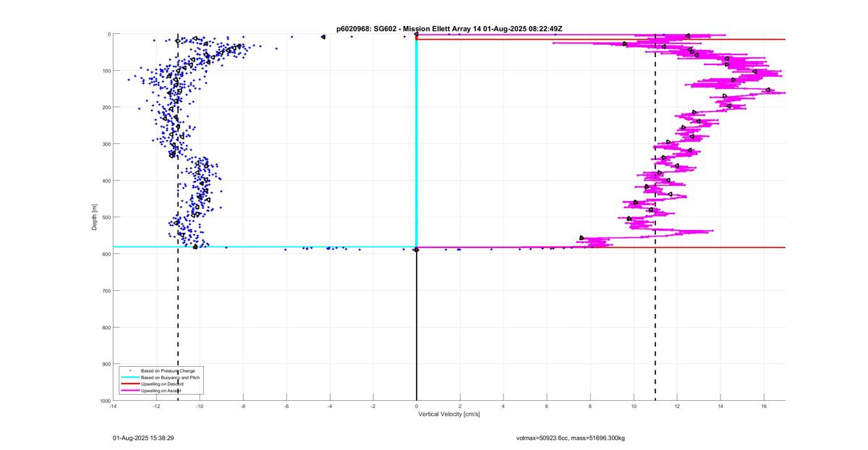Click x-axis tick label '14'
868x450 pixels.
click(720, 406)
